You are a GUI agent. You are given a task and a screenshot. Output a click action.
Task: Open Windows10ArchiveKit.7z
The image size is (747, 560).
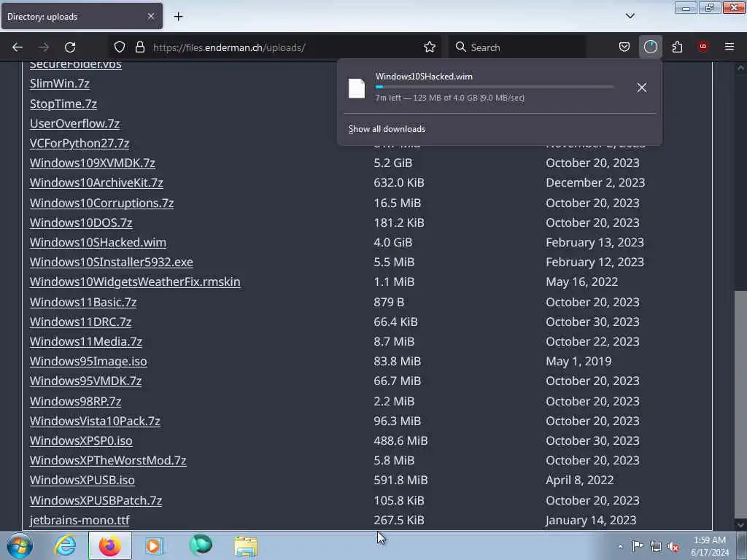[x=96, y=182]
